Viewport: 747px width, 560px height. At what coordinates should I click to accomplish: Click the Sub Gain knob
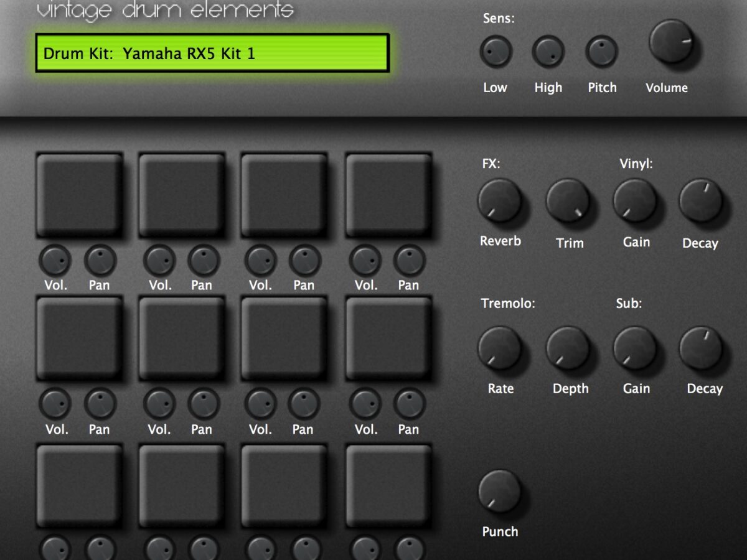coord(635,348)
